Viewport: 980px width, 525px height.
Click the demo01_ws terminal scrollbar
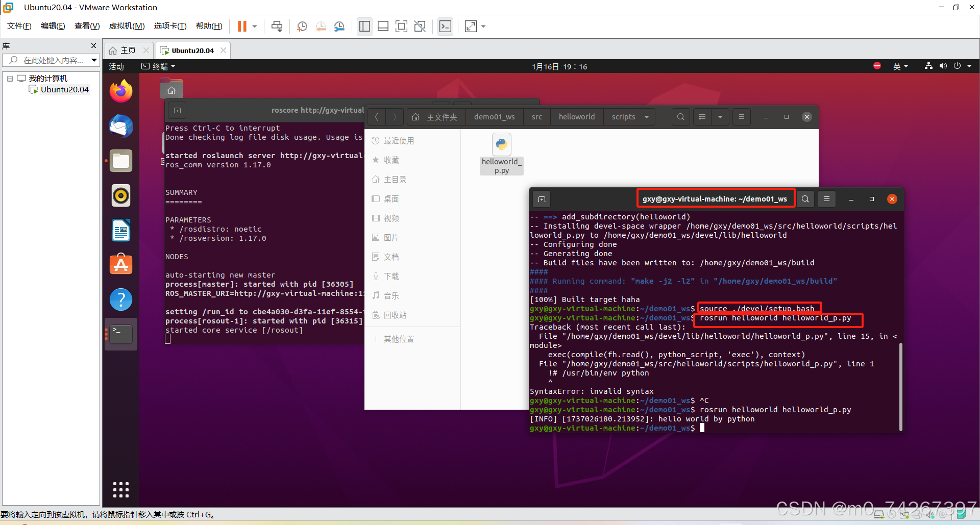coord(901,386)
